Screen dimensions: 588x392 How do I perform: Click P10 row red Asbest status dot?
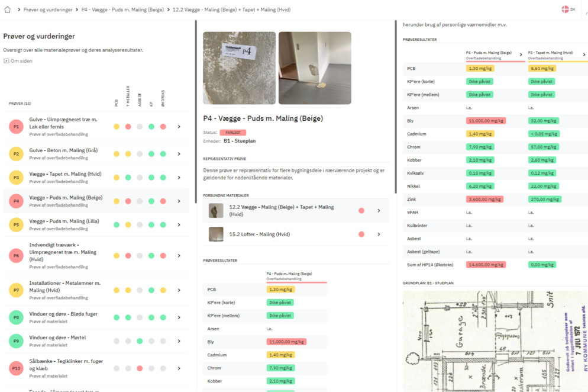click(x=140, y=368)
